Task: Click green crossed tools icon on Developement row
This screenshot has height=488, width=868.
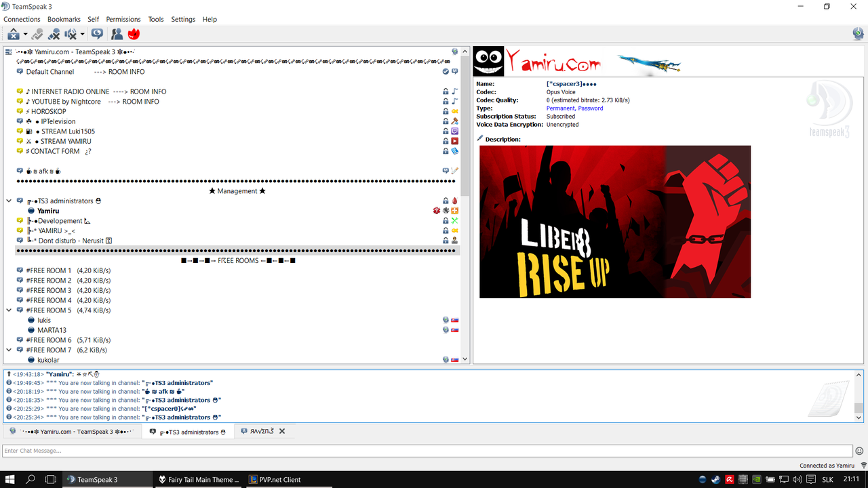Action: pos(455,221)
